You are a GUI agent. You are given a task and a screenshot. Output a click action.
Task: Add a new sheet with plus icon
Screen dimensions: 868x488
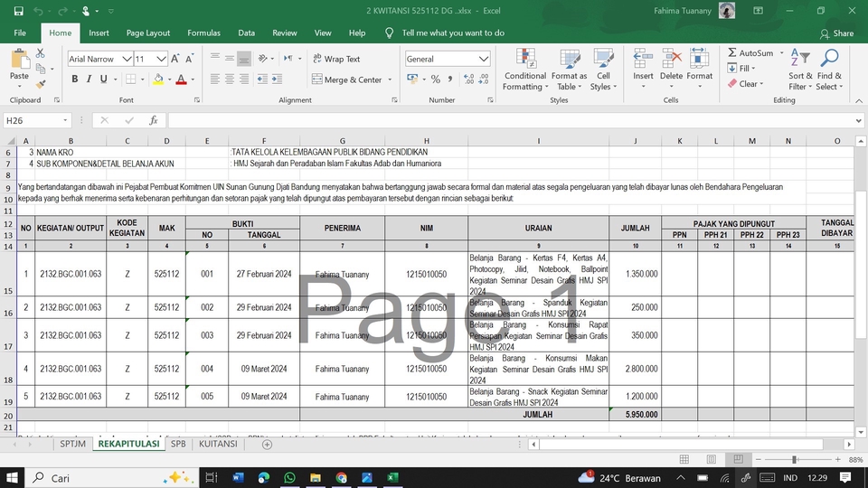pos(267,445)
